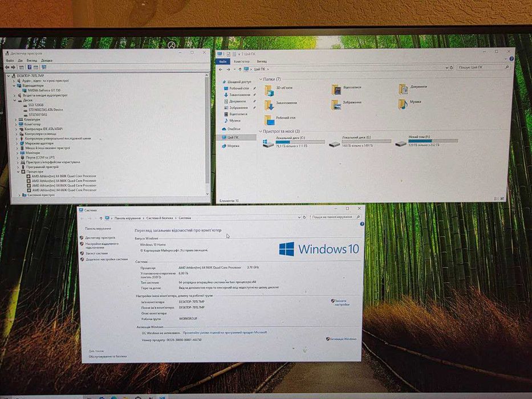Collapse Пристрої та носії (3) group
532x399 pixels.
(x=260, y=131)
